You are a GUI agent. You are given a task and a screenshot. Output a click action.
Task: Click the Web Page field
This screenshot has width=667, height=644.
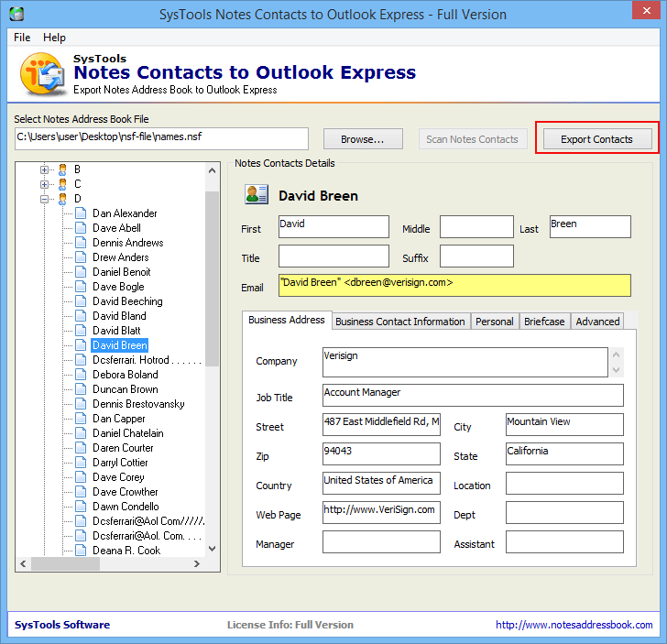pos(381,512)
